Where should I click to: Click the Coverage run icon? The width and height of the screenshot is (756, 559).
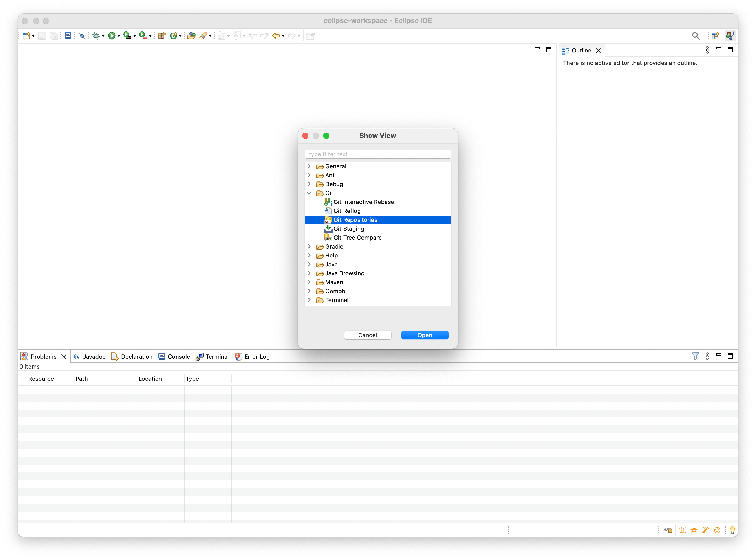(x=127, y=36)
